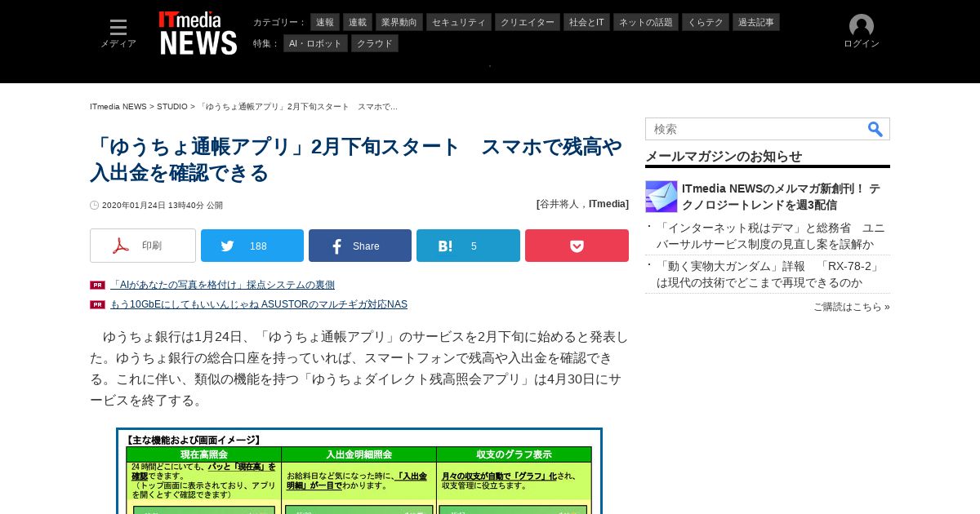Select the 連載 category
Viewport: 980px width, 514px height.
[358, 22]
